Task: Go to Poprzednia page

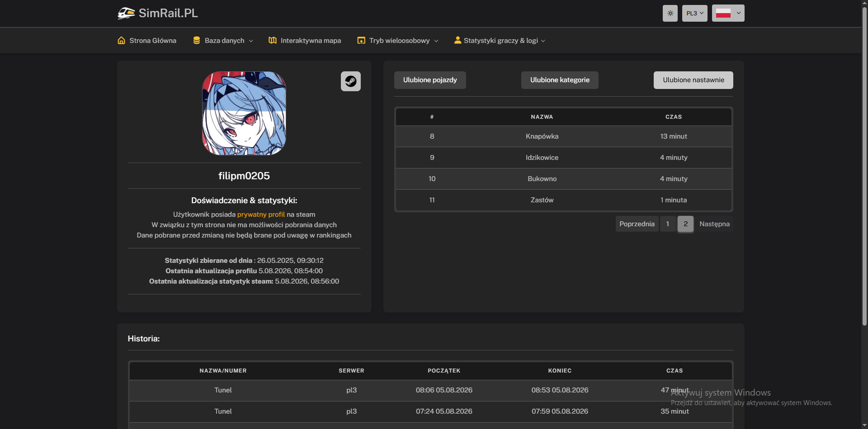Action: 637,224
